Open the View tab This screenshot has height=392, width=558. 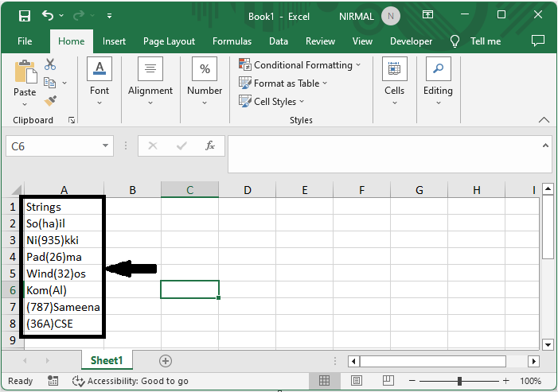362,41
